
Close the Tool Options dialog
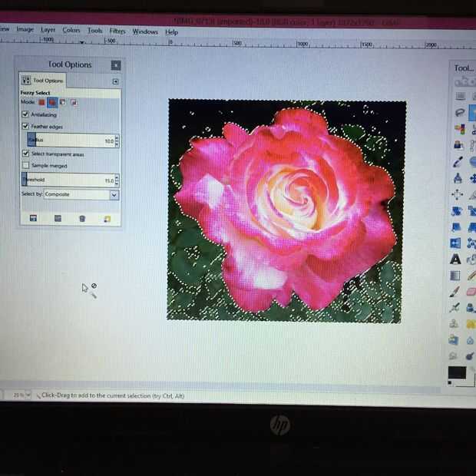pyautogui.click(x=116, y=65)
